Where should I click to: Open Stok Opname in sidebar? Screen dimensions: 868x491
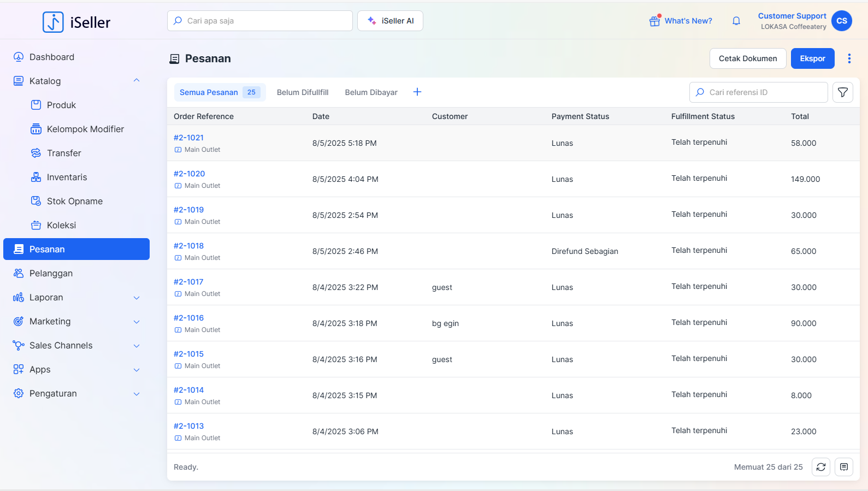75,201
